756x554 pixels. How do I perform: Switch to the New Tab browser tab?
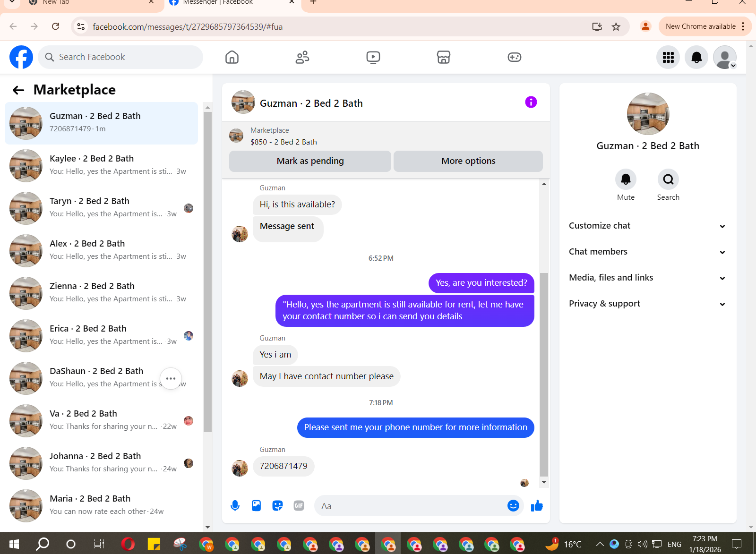(x=90, y=3)
